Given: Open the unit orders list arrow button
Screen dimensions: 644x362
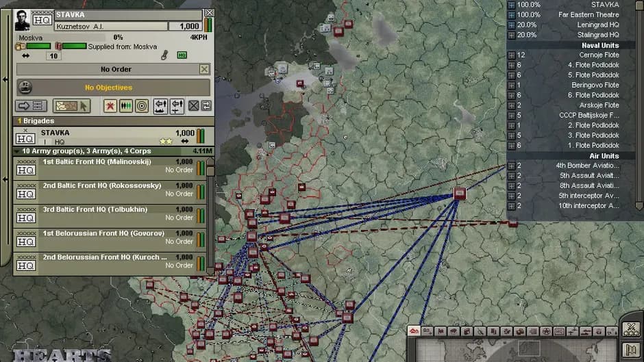Looking at the screenshot, I should coord(32,106).
